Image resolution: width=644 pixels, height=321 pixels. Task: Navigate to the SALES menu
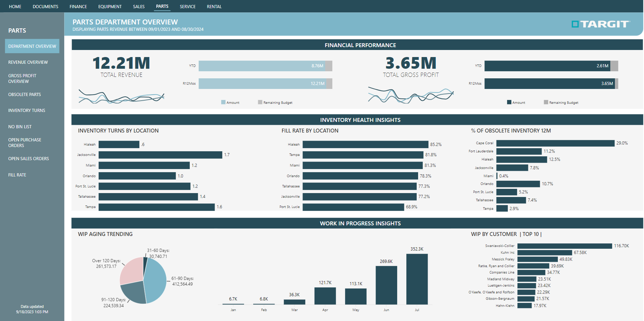pyautogui.click(x=139, y=6)
